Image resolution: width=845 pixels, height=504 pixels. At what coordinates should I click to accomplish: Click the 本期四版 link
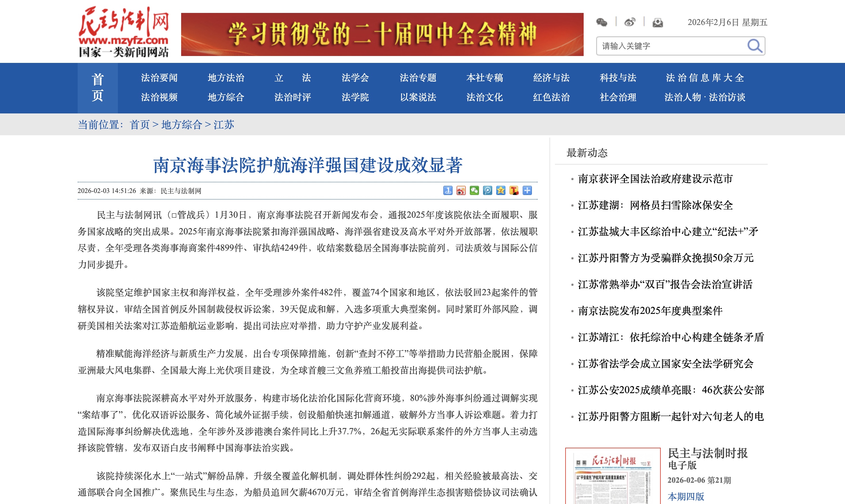[x=686, y=497]
